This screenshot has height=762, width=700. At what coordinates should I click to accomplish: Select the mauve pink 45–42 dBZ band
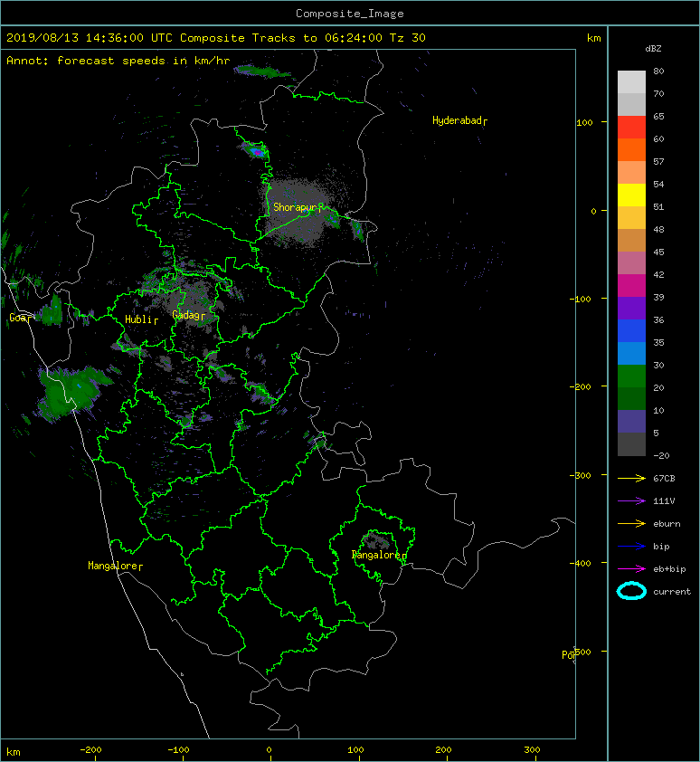pyautogui.click(x=631, y=263)
